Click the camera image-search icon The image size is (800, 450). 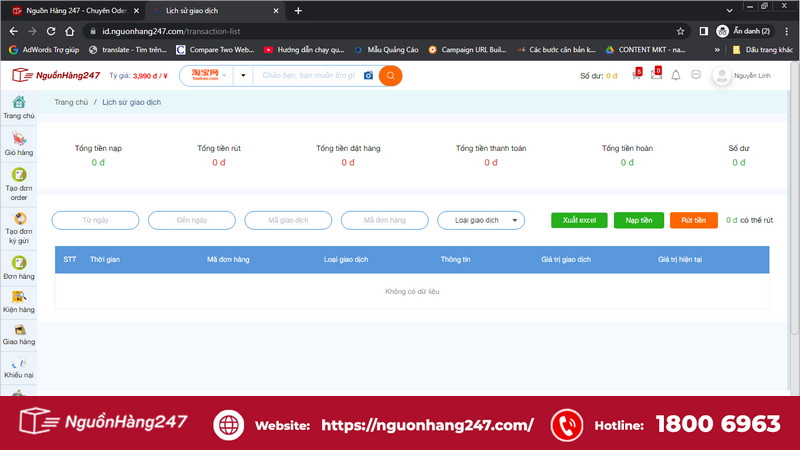[368, 76]
